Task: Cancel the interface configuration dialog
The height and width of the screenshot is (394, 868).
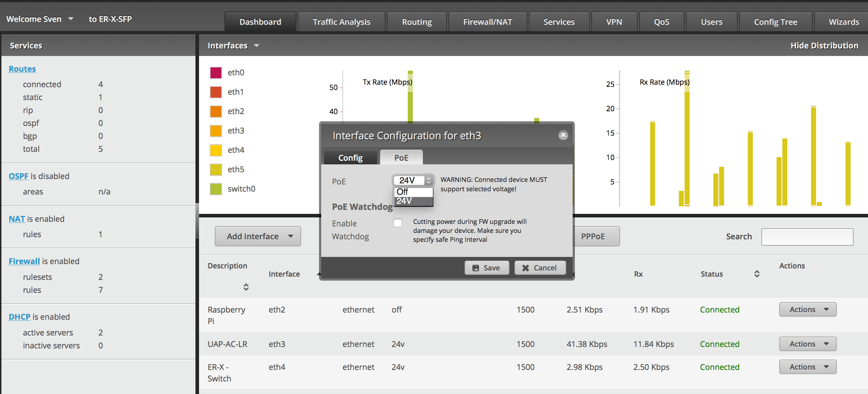Action: (x=540, y=268)
